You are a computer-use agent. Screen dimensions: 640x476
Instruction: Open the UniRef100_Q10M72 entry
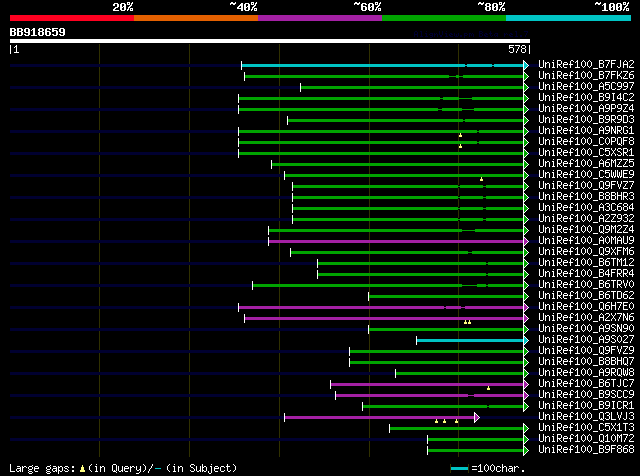point(586,439)
